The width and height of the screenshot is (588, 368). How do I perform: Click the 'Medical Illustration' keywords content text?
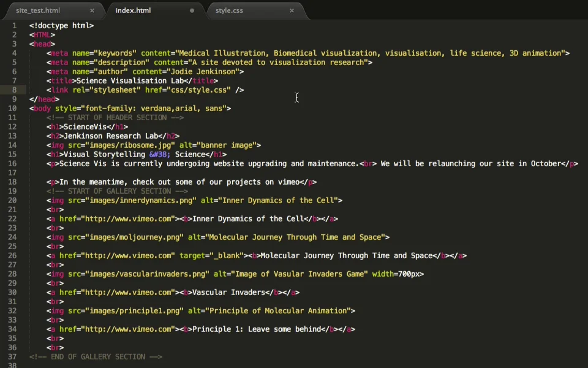click(222, 53)
